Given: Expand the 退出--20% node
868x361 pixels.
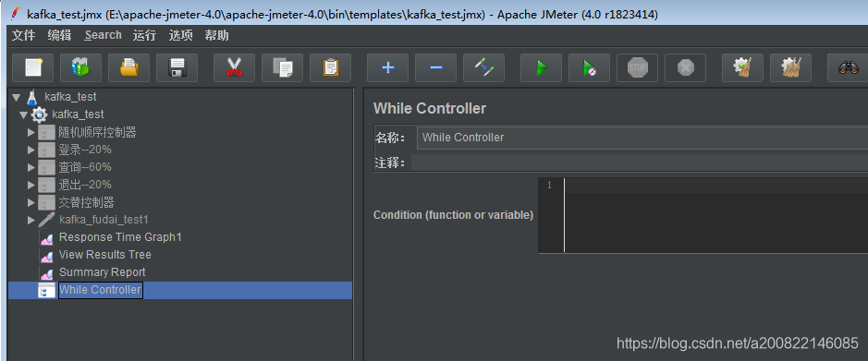Looking at the screenshot, I should coord(31,186).
